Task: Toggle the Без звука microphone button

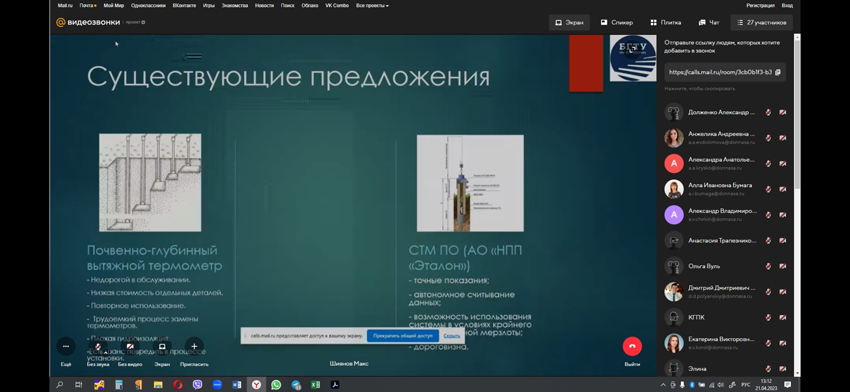Action: click(x=98, y=346)
